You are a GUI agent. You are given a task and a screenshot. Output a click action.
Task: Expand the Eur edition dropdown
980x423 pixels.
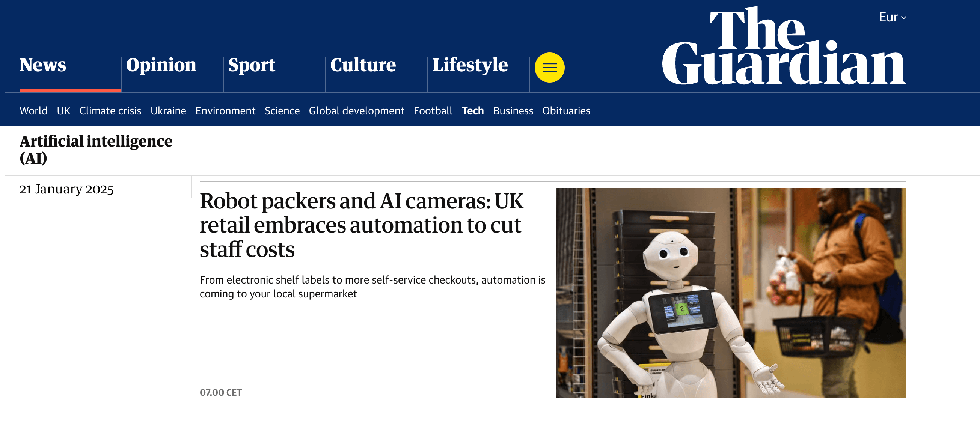tap(893, 17)
